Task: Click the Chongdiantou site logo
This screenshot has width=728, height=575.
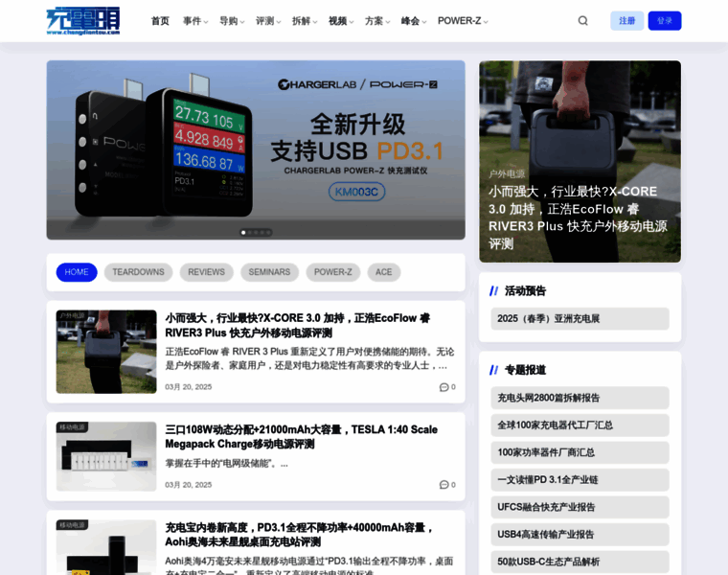Action: pyautogui.click(x=83, y=20)
